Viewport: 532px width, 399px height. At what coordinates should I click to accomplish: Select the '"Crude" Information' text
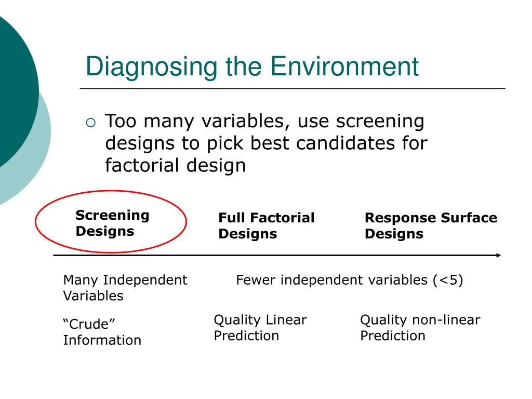click(102, 332)
